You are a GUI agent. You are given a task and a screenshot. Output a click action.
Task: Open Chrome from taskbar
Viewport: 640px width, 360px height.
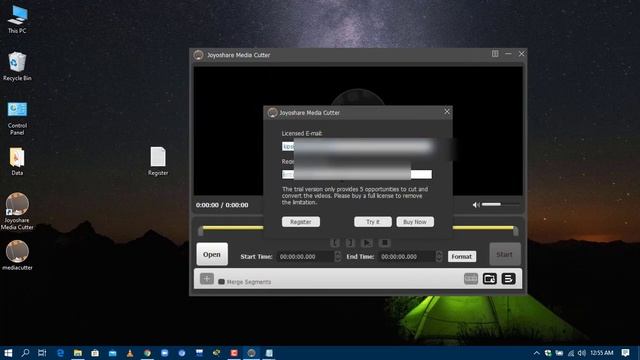point(147,353)
